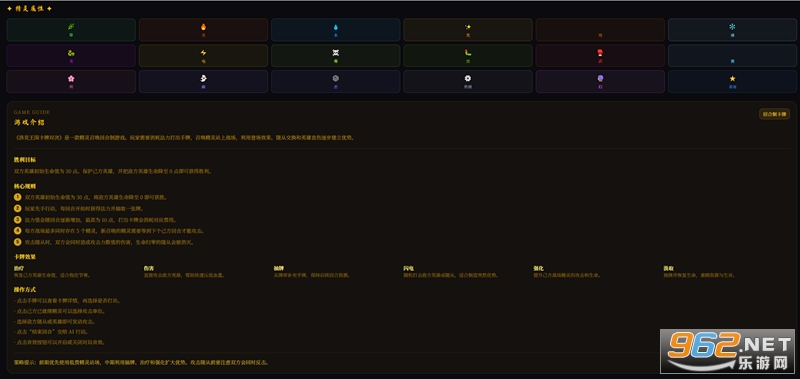Click the 游戏介绍 heading
The width and height of the screenshot is (800, 379).
pyautogui.click(x=29, y=122)
